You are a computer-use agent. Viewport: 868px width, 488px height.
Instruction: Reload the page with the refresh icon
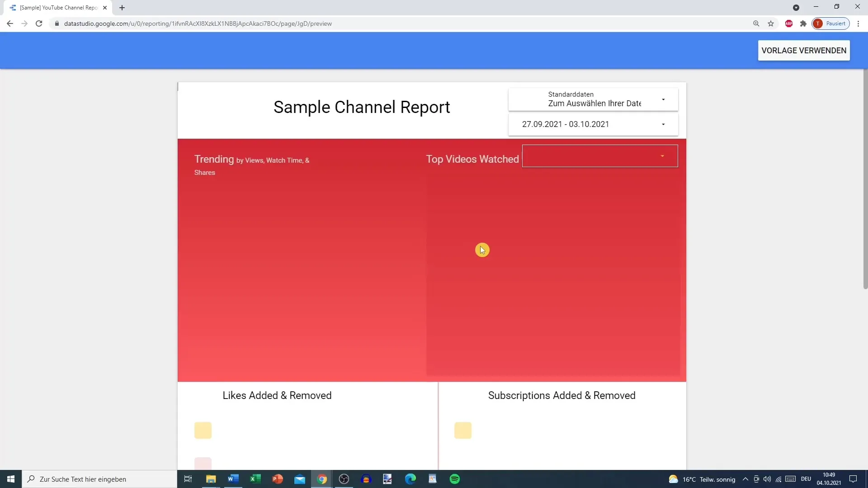[x=39, y=23]
